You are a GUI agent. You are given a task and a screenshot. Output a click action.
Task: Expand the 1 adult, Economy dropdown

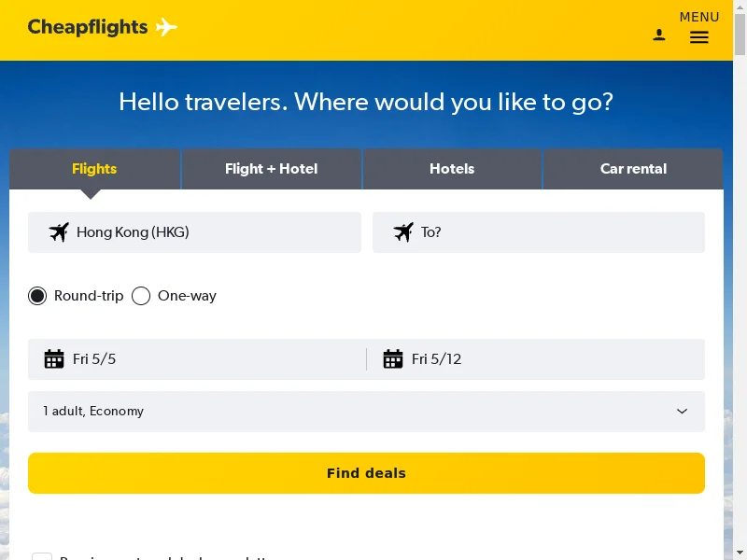[355, 412]
